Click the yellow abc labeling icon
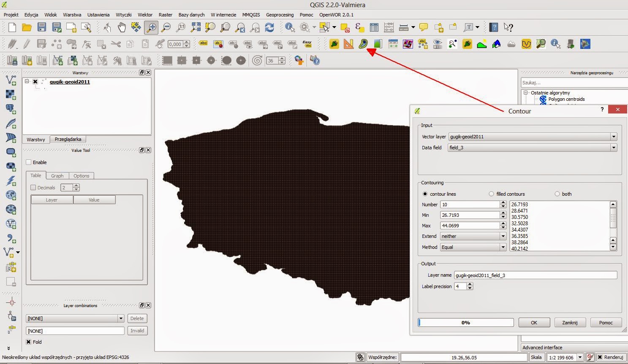628x364 pixels. [203, 43]
